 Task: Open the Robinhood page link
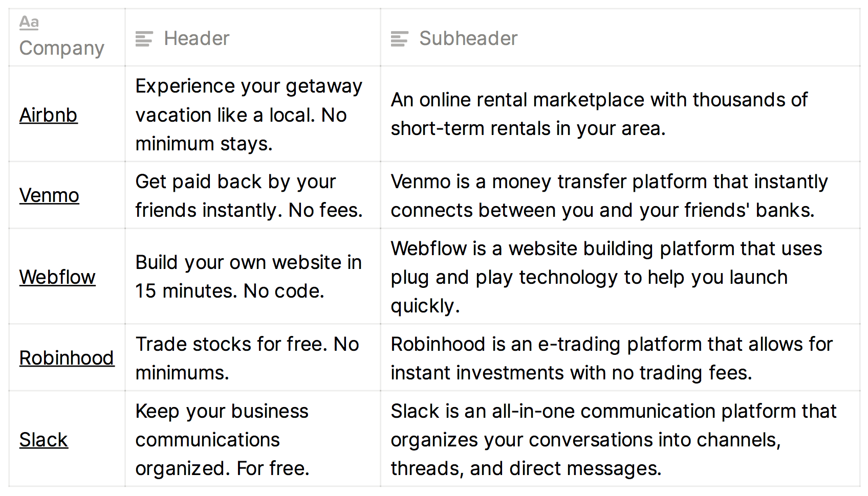coord(67,358)
